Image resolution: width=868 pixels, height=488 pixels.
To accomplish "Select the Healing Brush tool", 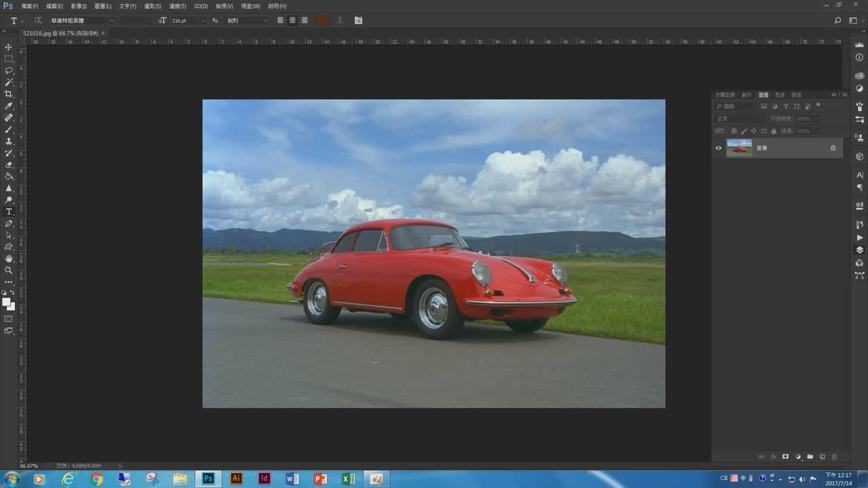I will pyautogui.click(x=9, y=118).
